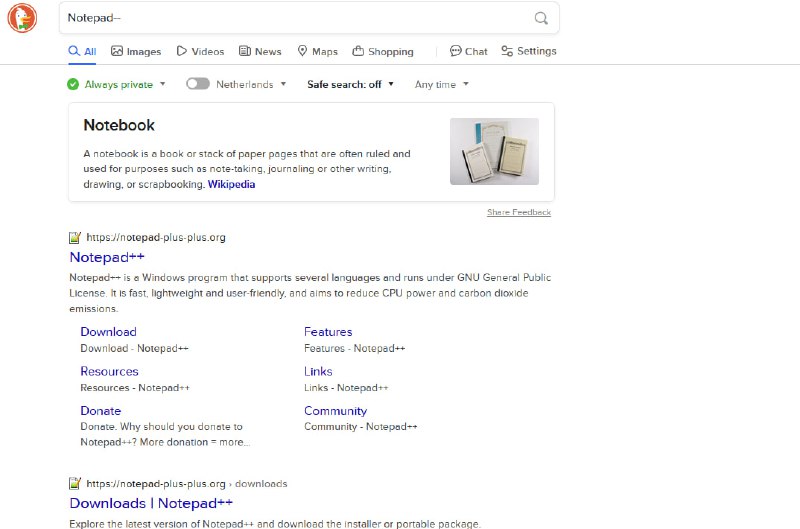800x529 pixels.
Task: Click the Notepad++ favicon of first result
Action: tap(74, 238)
